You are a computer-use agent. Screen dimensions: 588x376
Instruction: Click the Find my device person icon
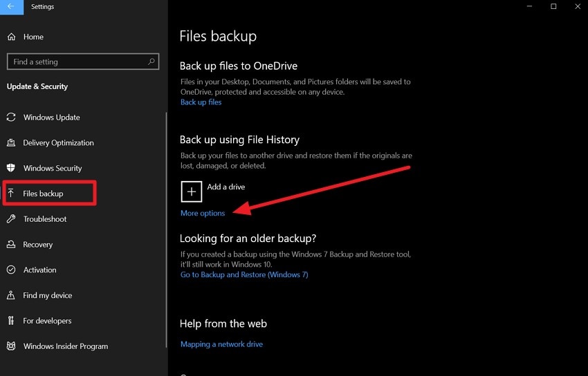point(11,295)
